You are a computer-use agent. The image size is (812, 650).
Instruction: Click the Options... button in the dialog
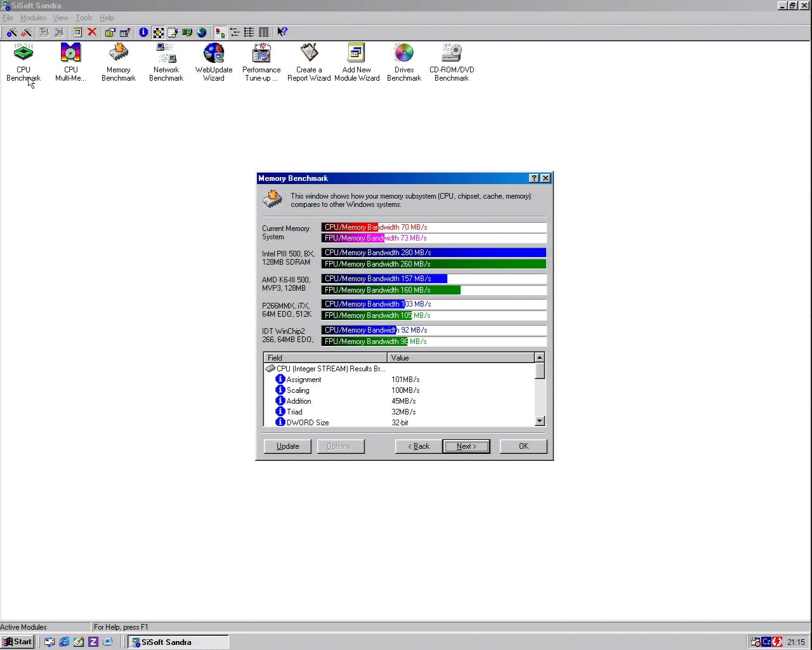click(x=341, y=446)
